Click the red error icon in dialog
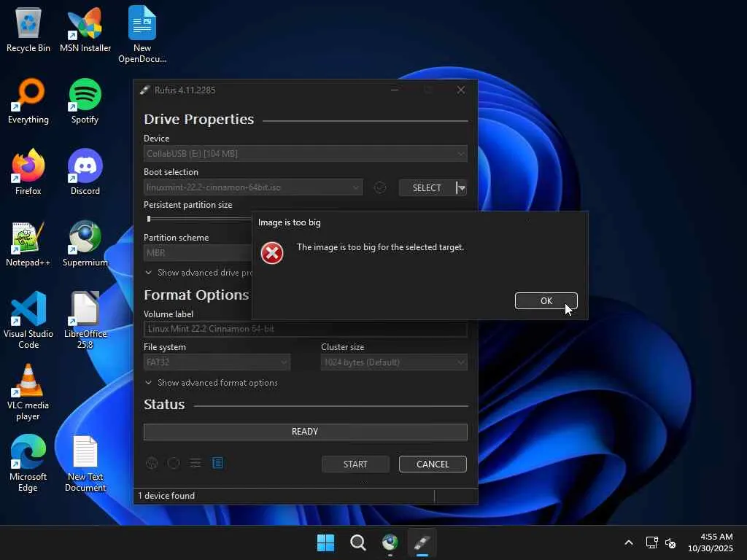Image resolution: width=747 pixels, height=560 pixels. click(272, 253)
